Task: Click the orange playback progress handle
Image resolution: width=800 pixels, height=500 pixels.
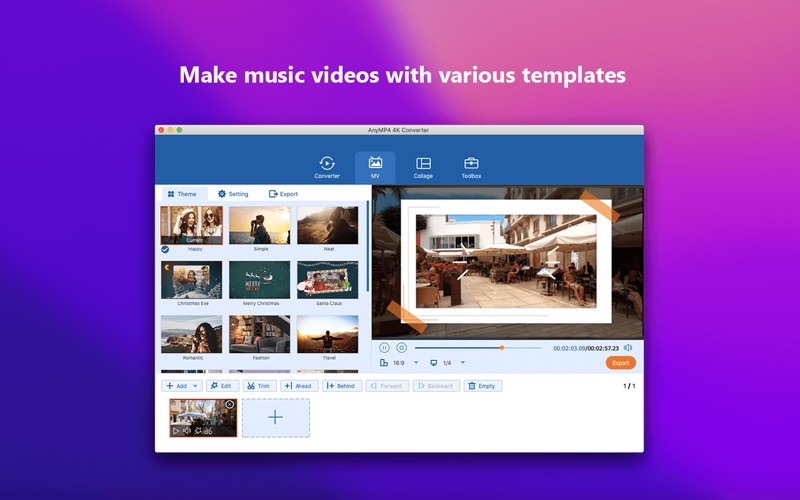Action: [x=502, y=348]
